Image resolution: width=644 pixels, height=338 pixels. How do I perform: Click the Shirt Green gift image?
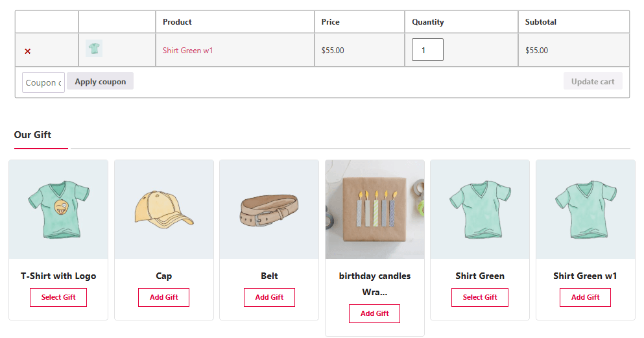pyautogui.click(x=480, y=210)
